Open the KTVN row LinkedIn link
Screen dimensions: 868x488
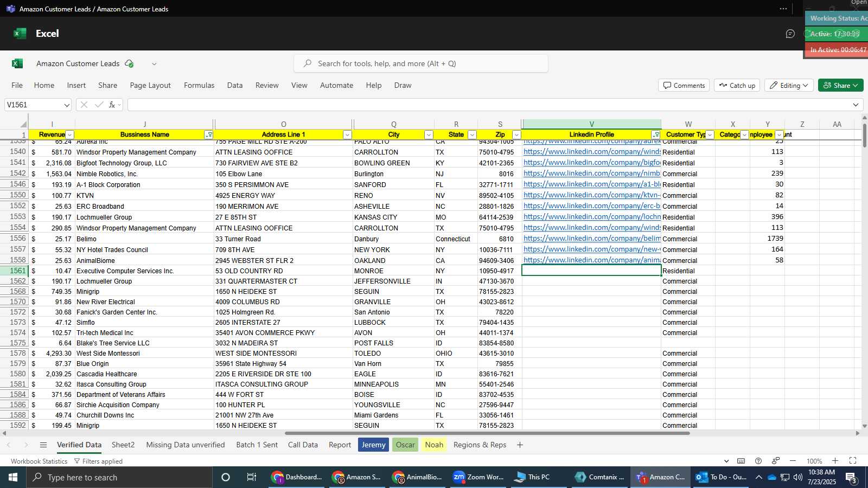tap(592, 195)
